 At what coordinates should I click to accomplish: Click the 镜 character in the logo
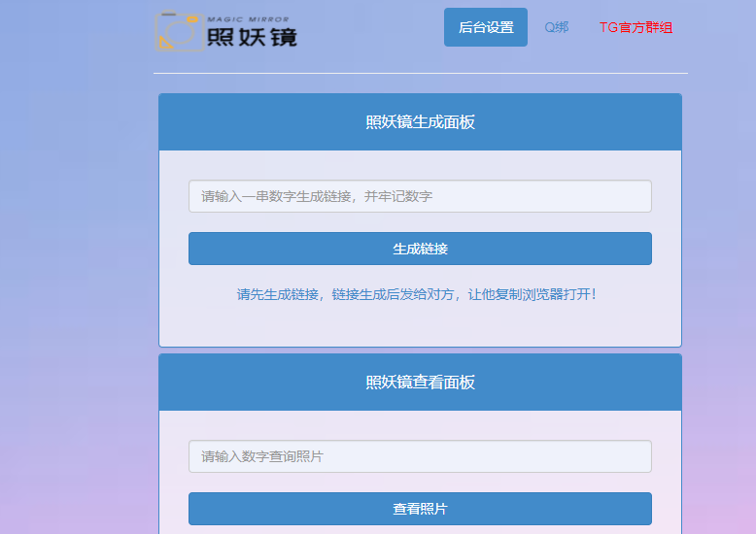(283, 37)
